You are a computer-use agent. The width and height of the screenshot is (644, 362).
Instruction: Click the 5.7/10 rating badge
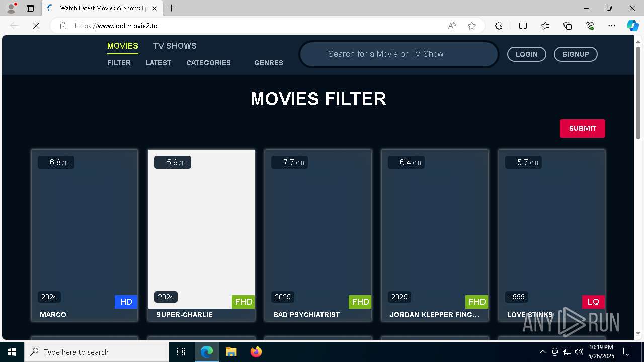[523, 162]
